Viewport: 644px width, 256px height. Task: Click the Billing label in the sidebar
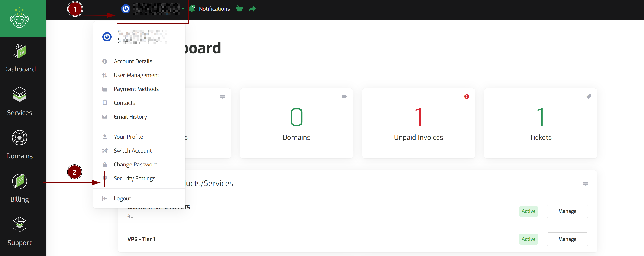point(19,199)
